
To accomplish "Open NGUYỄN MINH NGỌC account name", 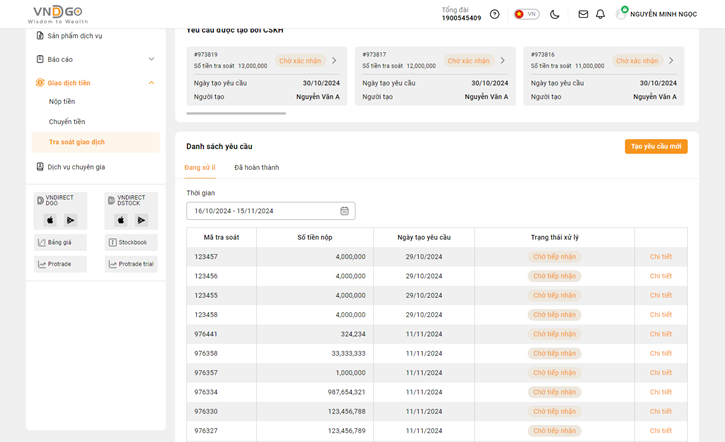I will [x=663, y=14].
